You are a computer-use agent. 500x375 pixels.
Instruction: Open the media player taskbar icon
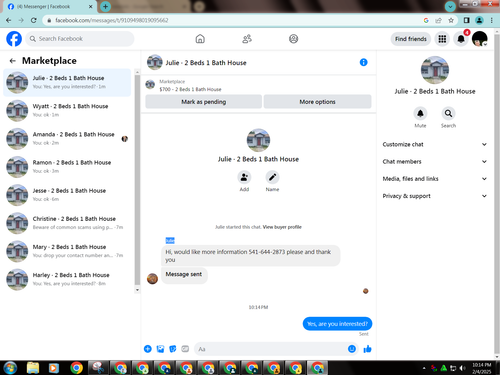coord(53,368)
